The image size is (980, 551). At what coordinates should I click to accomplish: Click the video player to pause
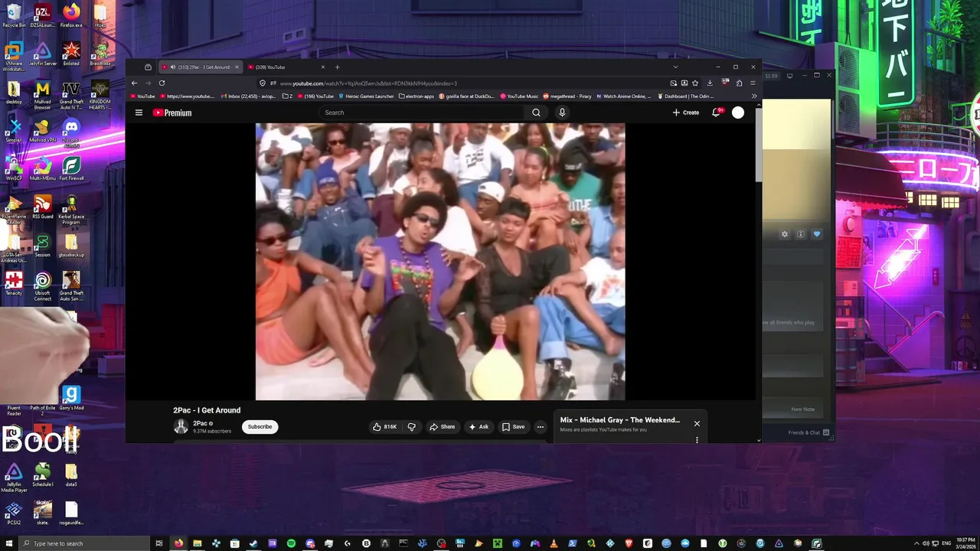click(x=440, y=262)
